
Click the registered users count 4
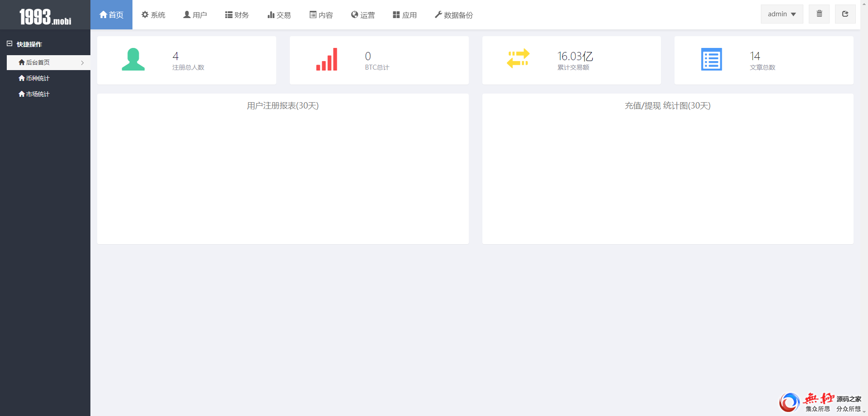(175, 56)
